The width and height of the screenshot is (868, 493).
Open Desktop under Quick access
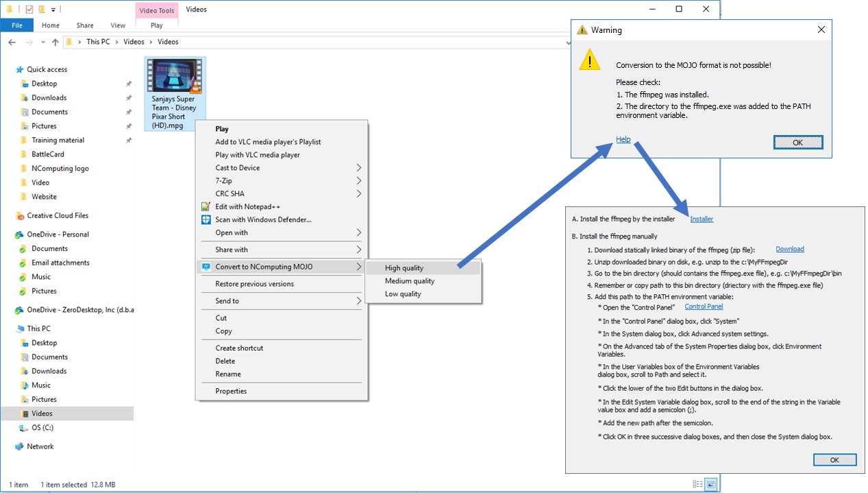[44, 84]
